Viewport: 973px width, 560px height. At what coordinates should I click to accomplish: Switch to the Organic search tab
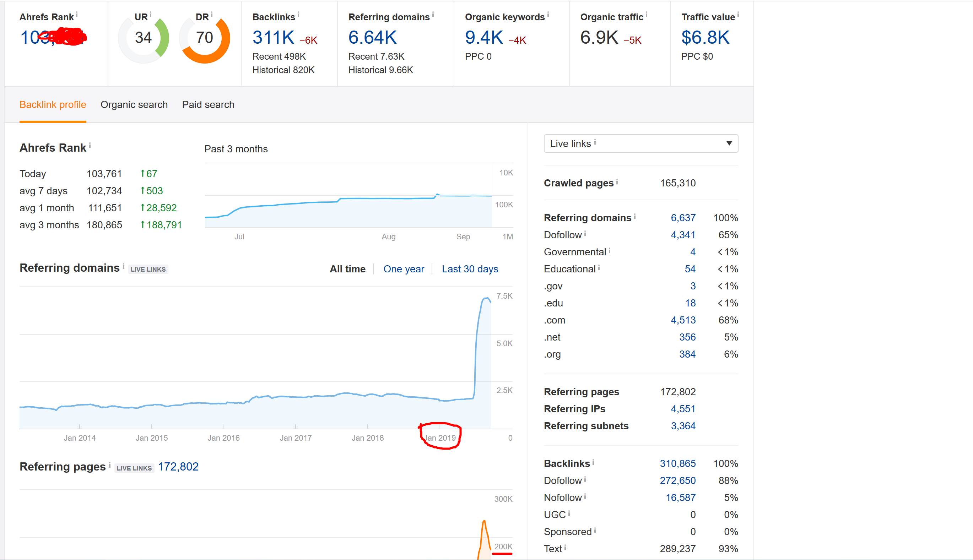134,105
